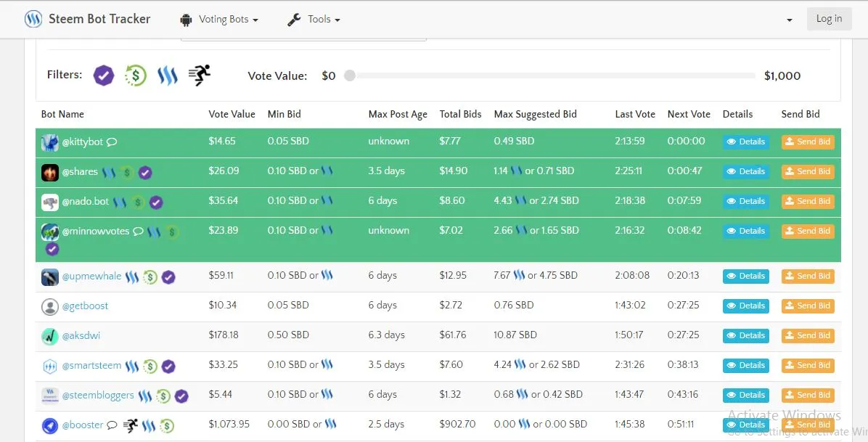
Task: Click the Bot Name column header
Action: click(x=62, y=114)
